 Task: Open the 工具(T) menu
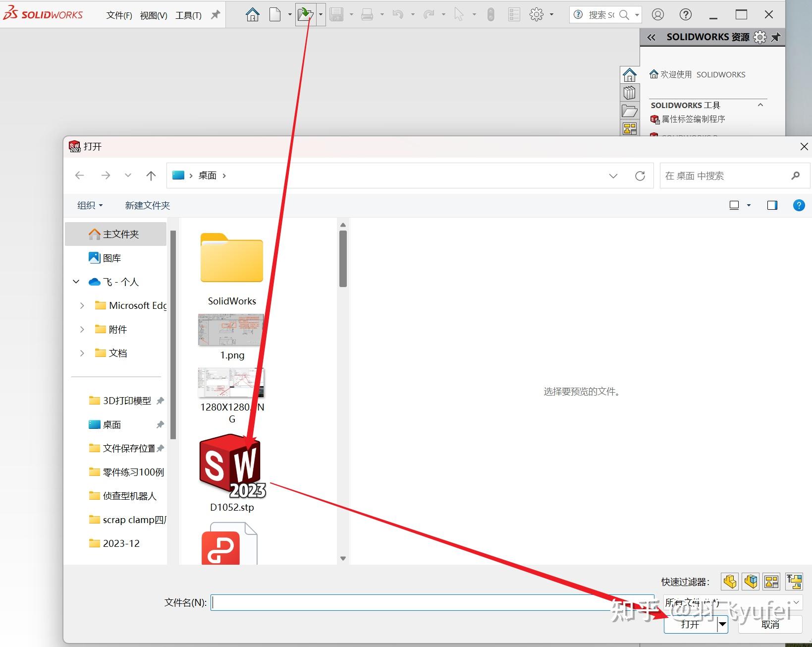(188, 15)
